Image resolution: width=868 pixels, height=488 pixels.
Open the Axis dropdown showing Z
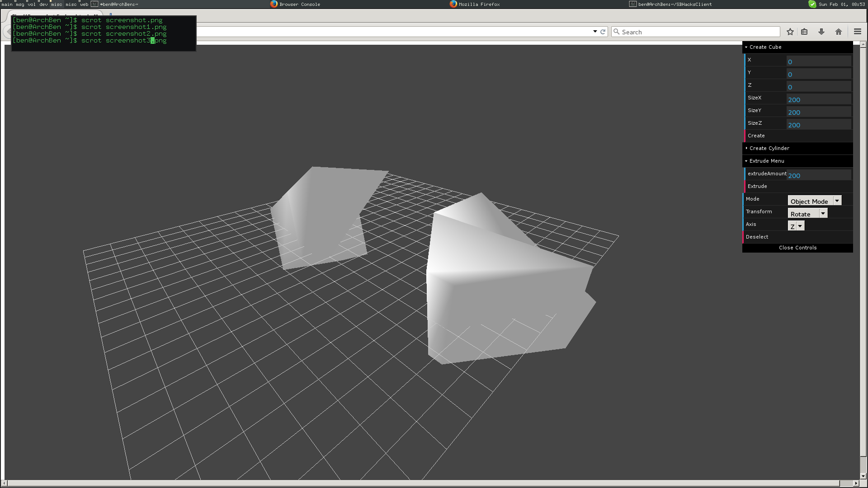click(796, 226)
